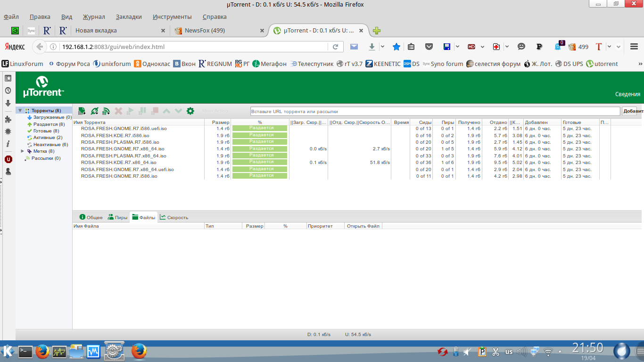Move torrent up the queue

click(166, 111)
